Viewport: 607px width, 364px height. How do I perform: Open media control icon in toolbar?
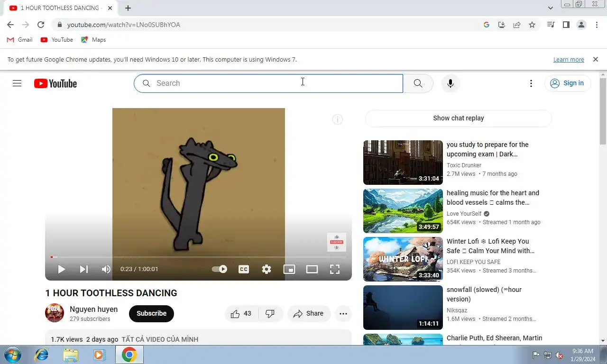(551, 25)
